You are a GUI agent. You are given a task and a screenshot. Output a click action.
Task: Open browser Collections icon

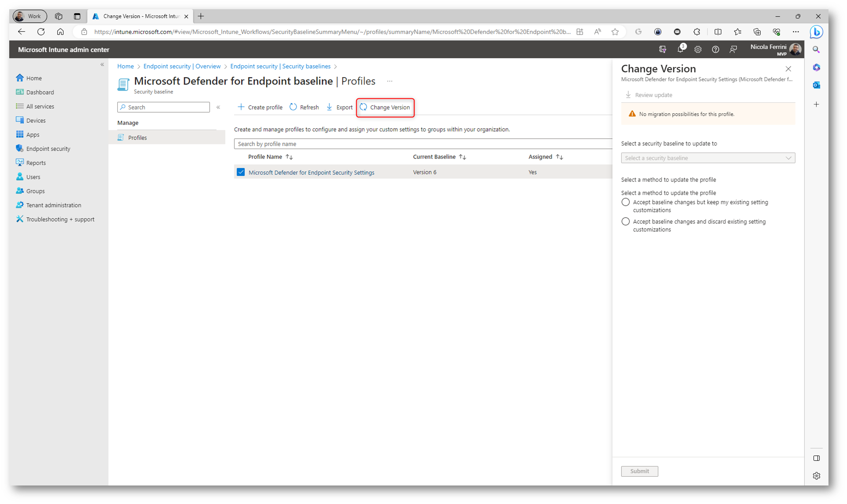click(x=757, y=32)
